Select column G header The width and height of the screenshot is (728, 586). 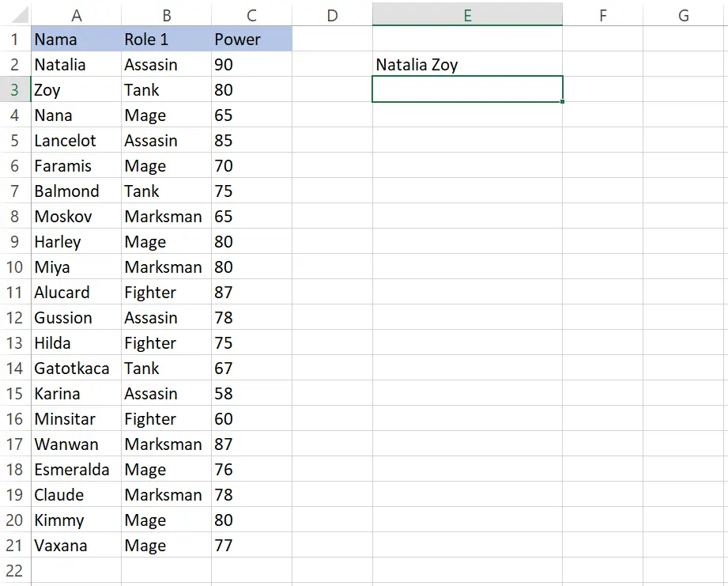coord(684,14)
